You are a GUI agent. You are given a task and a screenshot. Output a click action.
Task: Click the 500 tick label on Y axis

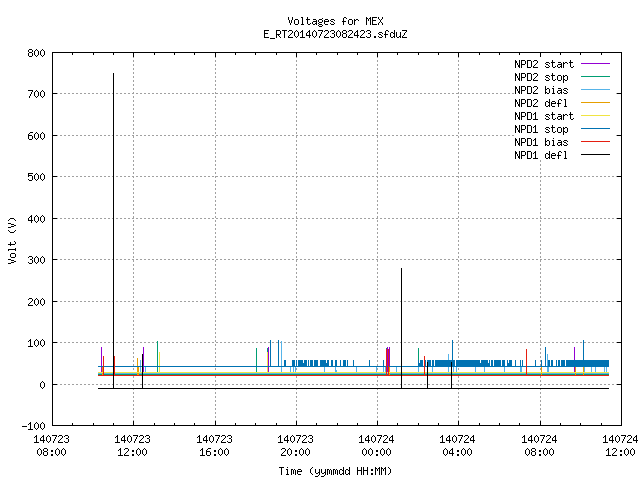coord(36,177)
